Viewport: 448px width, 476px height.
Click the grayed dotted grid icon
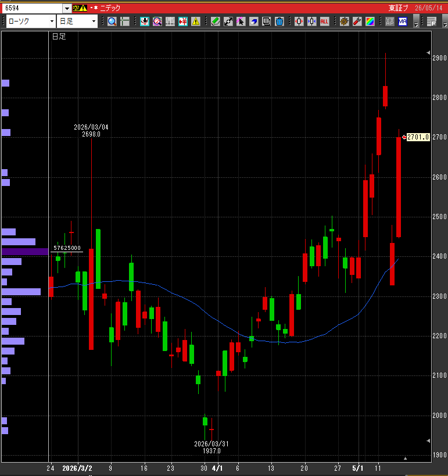coord(170,22)
